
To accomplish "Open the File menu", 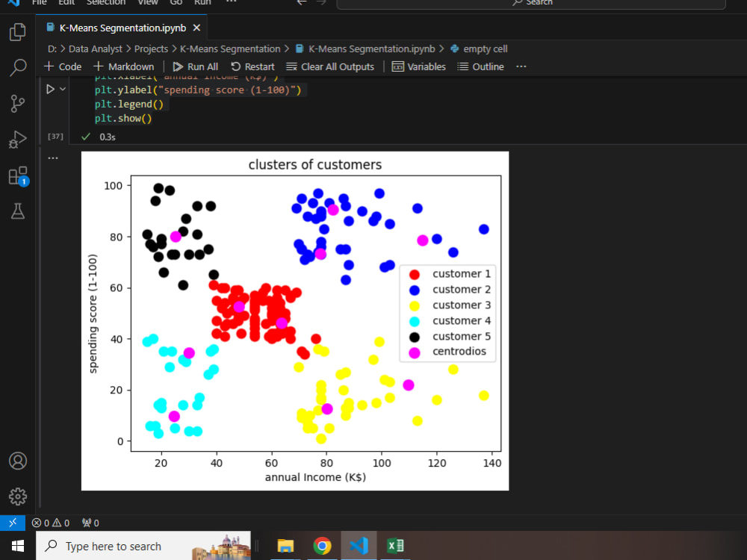I will [39, 2].
